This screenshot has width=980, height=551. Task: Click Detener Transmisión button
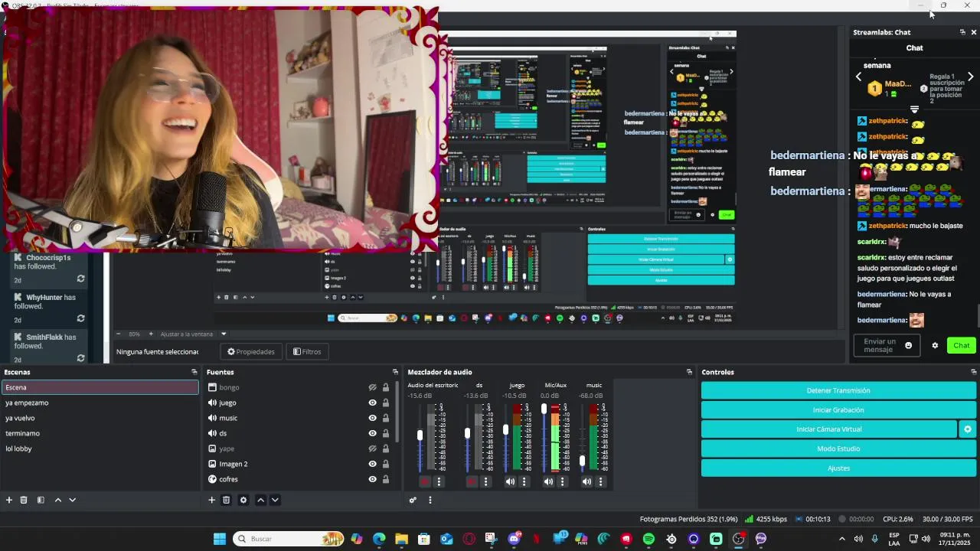click(838, 390)
